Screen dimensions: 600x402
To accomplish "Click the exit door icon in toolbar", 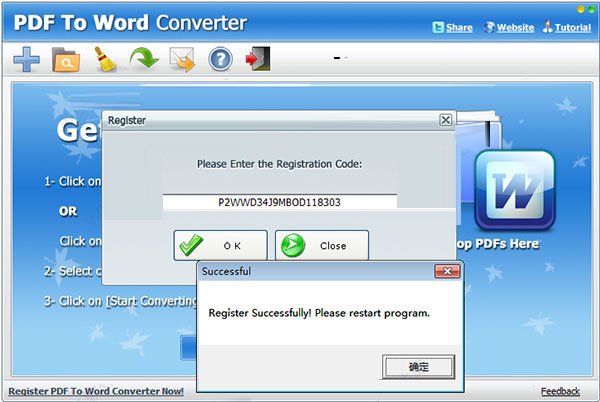I will point(258,59).
